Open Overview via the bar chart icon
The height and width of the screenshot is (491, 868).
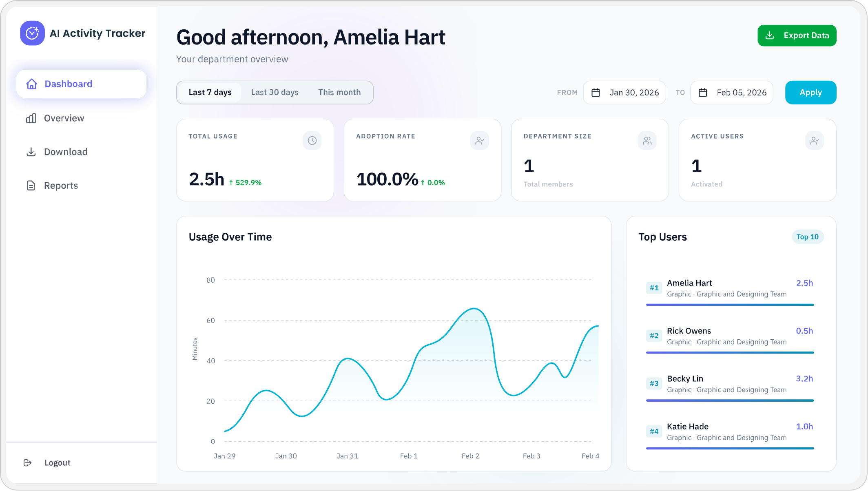(32, 118)
